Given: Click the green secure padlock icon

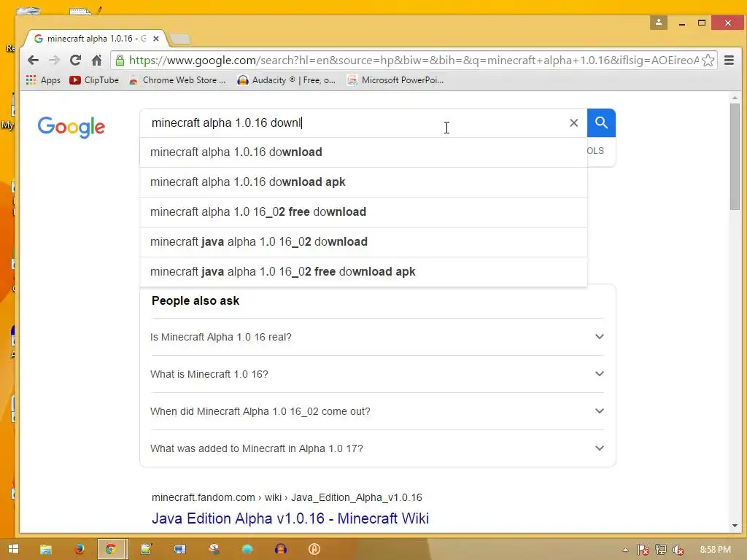Looking at the screenshot, I should [x=120, y=60].
